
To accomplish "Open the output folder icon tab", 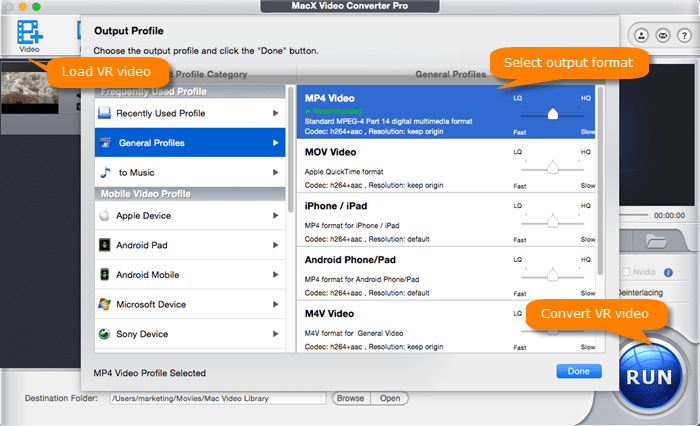I will coord(656,242).
